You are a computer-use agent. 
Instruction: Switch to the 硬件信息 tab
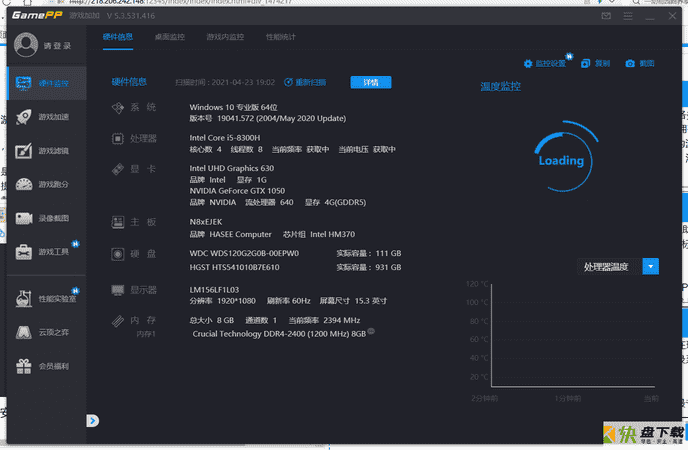pos(118,37)
